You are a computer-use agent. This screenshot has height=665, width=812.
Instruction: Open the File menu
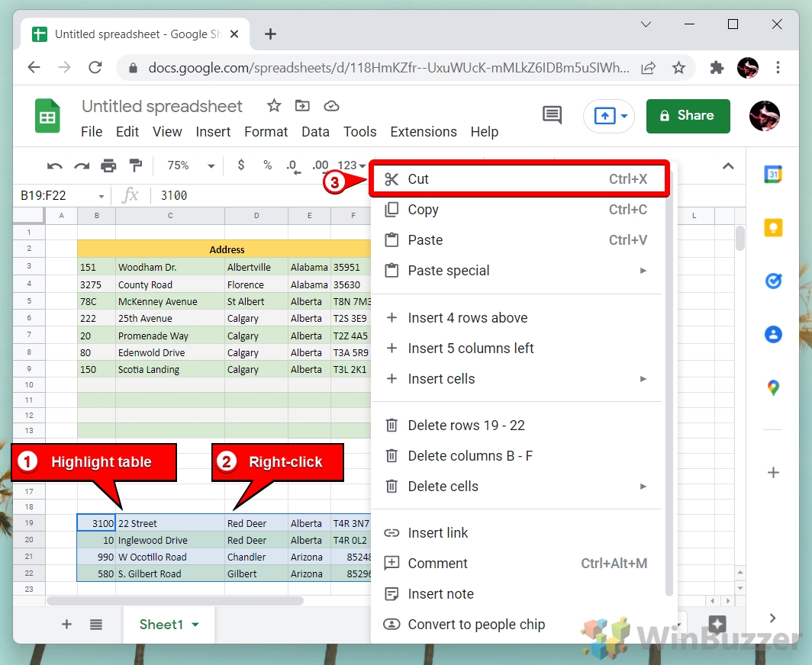coord(92,132)
